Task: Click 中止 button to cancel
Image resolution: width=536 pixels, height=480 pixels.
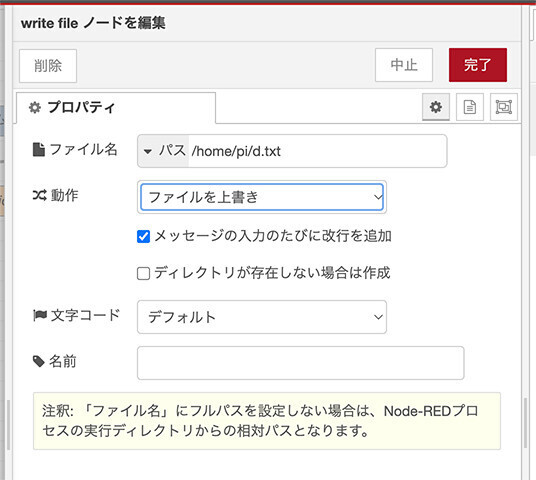Action: pos(404,65)
